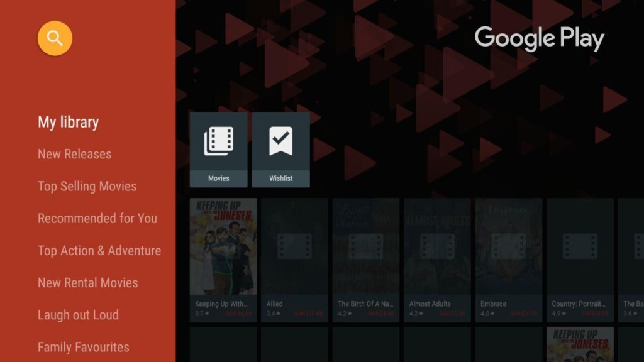Viewport: 644px width, 362px height.
Task: Click the yellow search icon
Action: pos(55,38)
